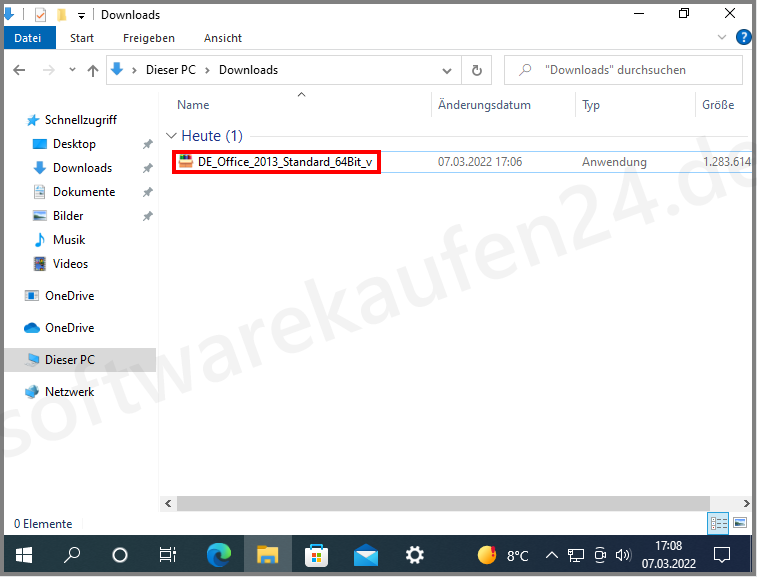Image resolution: width=757 pixels, height=577 pixels.
Task: Click the volume speaker icon in tray
Action: 623,556
